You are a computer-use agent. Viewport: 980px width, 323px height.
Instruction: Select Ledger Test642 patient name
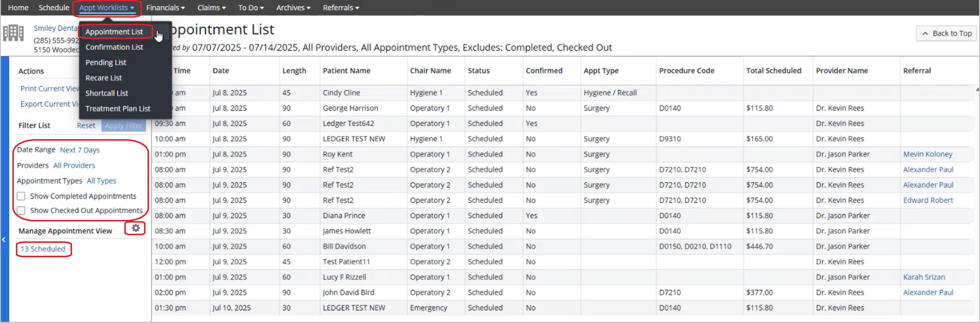[348, 124]
